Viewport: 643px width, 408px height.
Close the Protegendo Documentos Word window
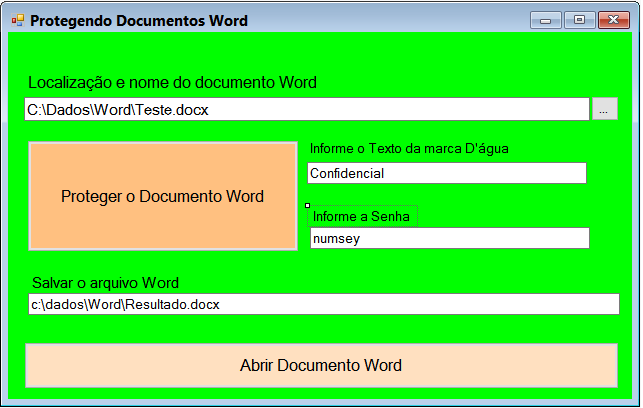[x=613, y=20]
